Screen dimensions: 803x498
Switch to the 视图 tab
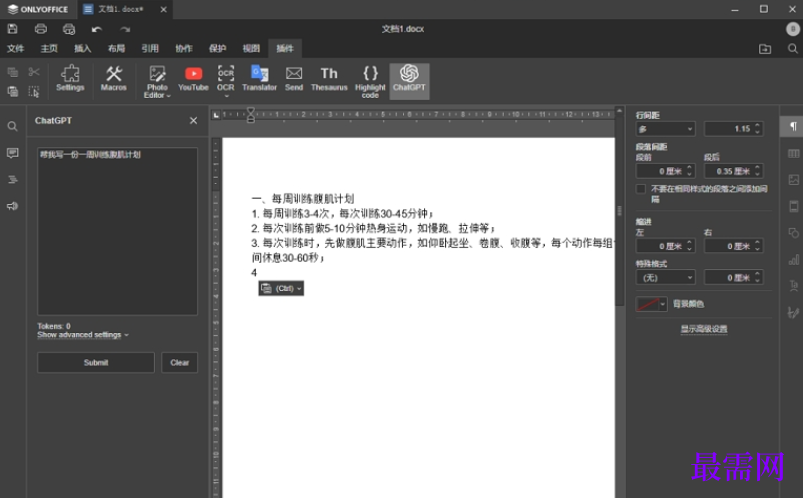coord(251,49)
